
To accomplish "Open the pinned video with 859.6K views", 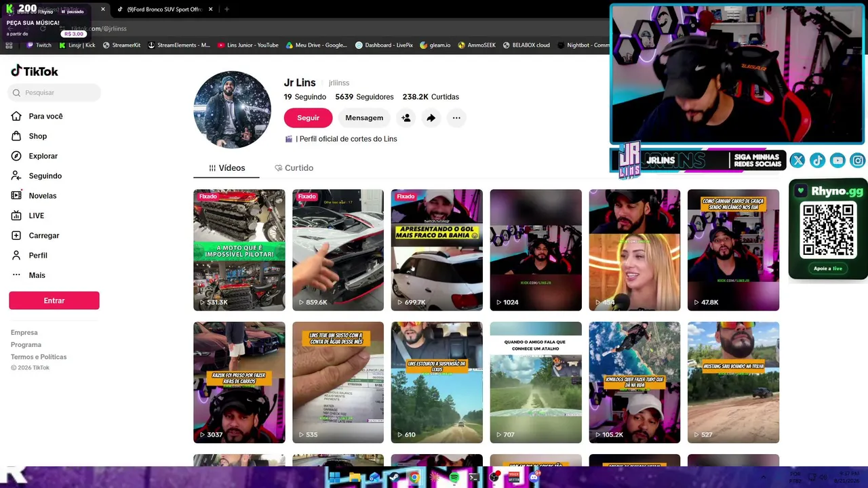I will click(x=338, y=250).
